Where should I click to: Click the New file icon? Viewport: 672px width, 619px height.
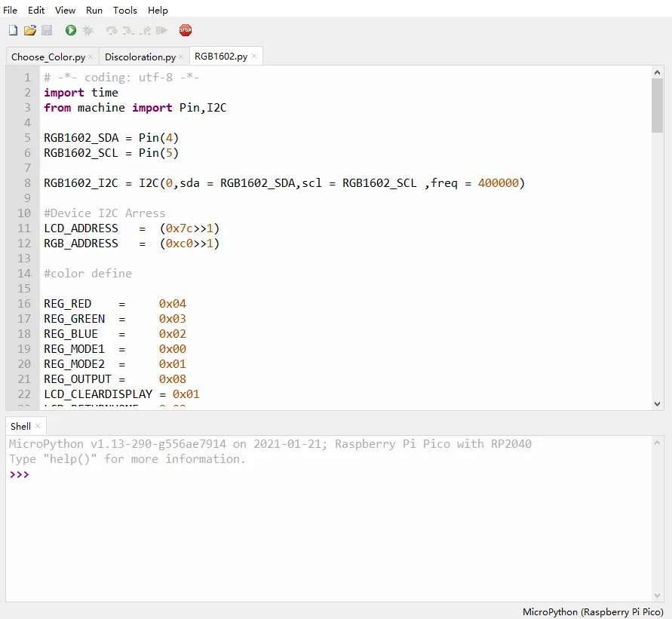(x=14, y=30)
